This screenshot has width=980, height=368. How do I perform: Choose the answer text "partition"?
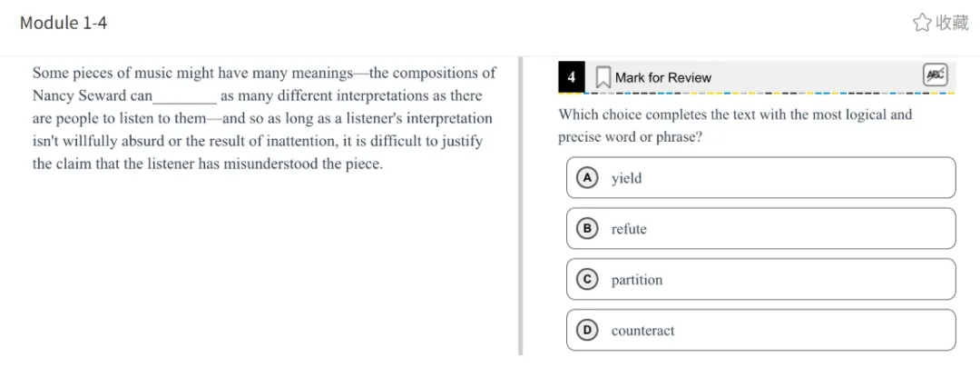tap(637, 280)
